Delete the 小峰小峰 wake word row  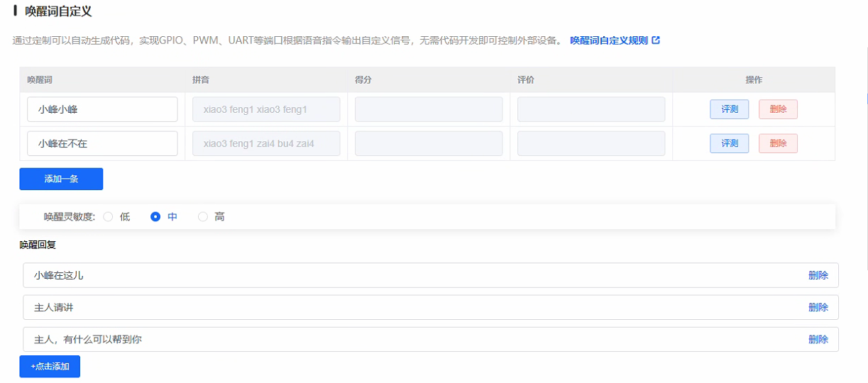click(x=778, y=109)
